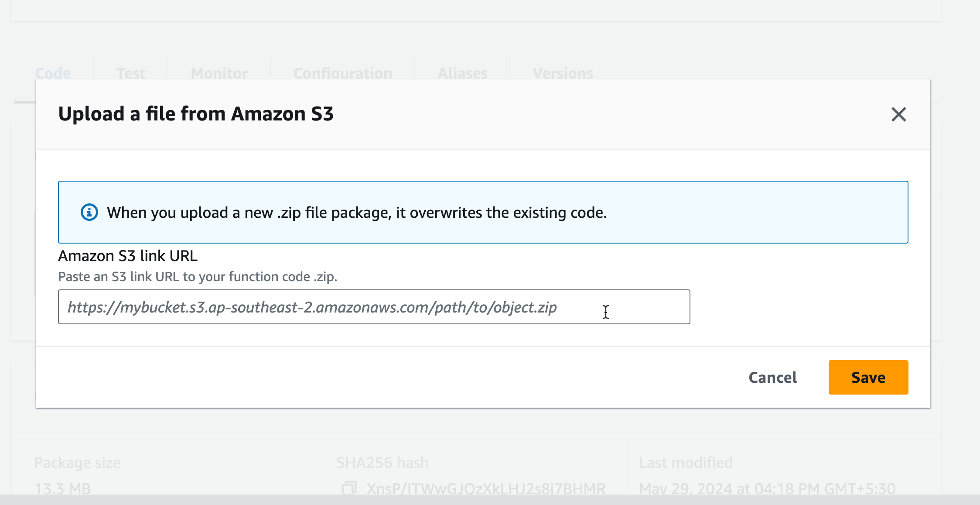The width and height of the screenshot is (980, 505).
Task: Open the Test tab
Action: [130, 73]
